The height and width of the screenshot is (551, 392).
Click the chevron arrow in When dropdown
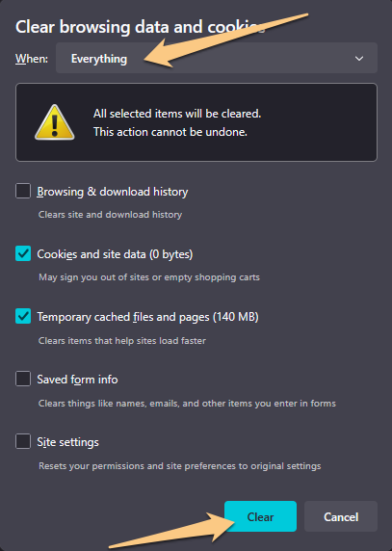[x=359, y=59]
